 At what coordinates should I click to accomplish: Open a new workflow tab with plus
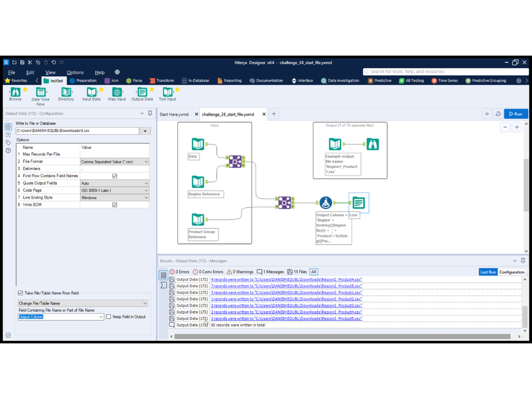pos(274,114)
